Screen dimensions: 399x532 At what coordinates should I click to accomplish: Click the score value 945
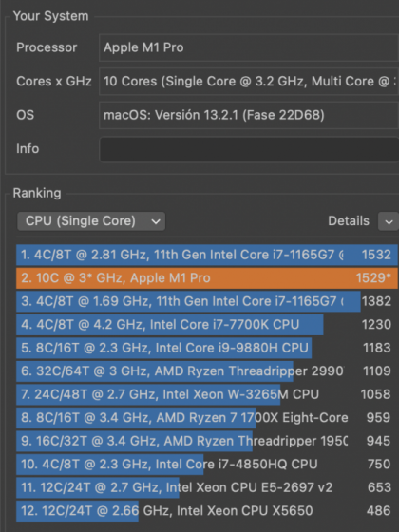click(379, 441)
